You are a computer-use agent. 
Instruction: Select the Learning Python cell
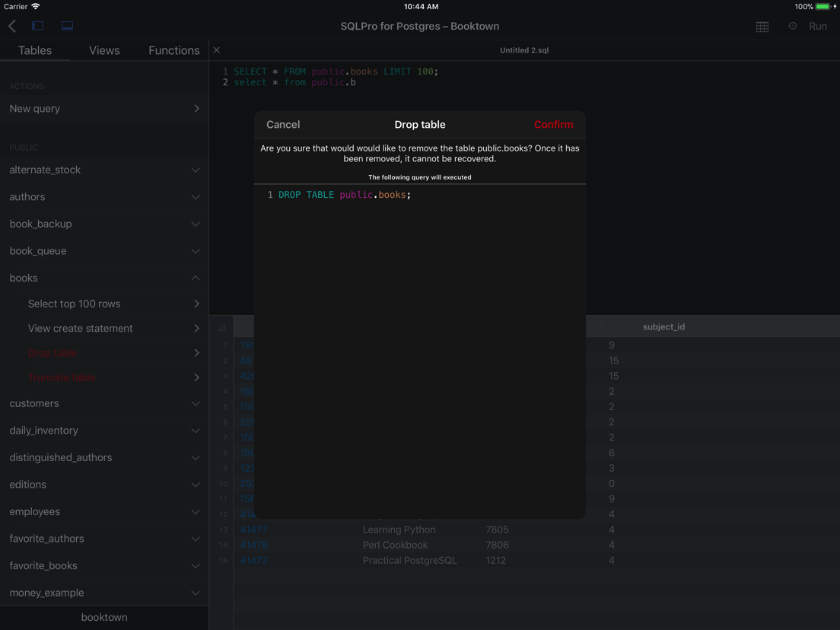coord(399,530)
